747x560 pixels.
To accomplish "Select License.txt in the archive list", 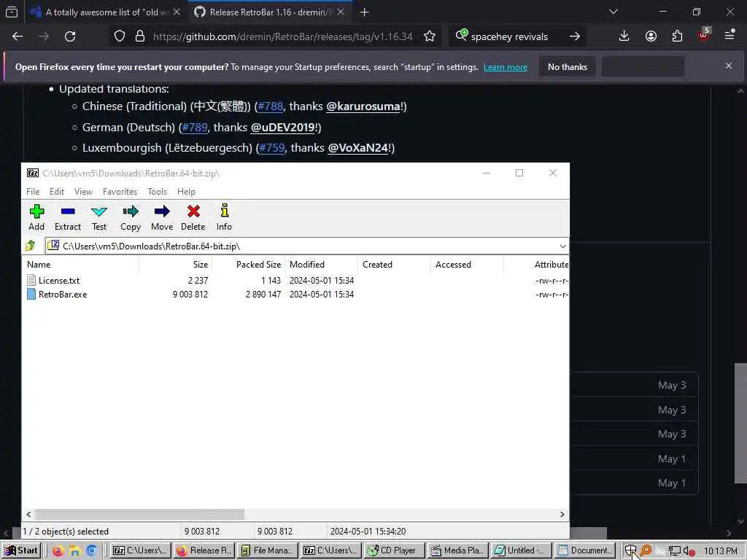I will click(x=59, y=281).
